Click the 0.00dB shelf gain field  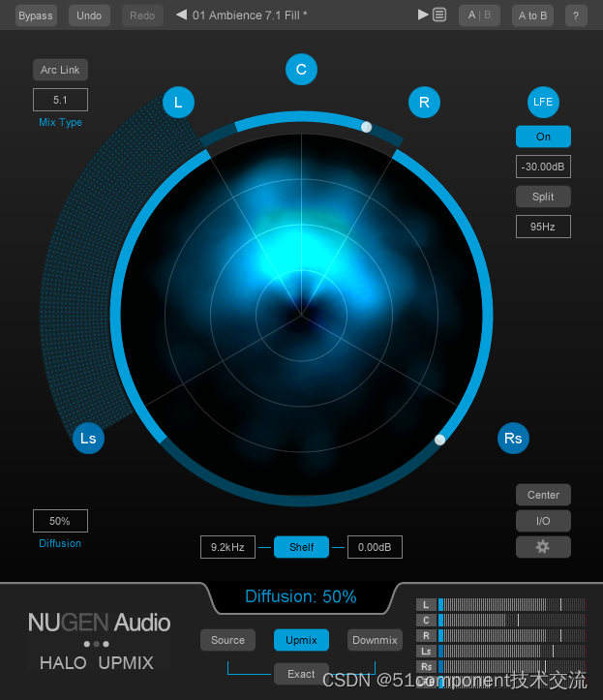click(x=375, y=547)
